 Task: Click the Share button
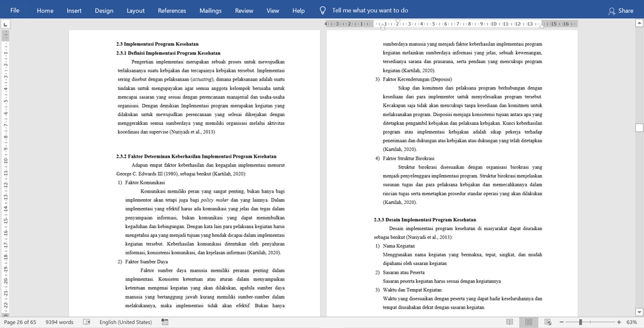pyautogui.click(x=621, y=11)
